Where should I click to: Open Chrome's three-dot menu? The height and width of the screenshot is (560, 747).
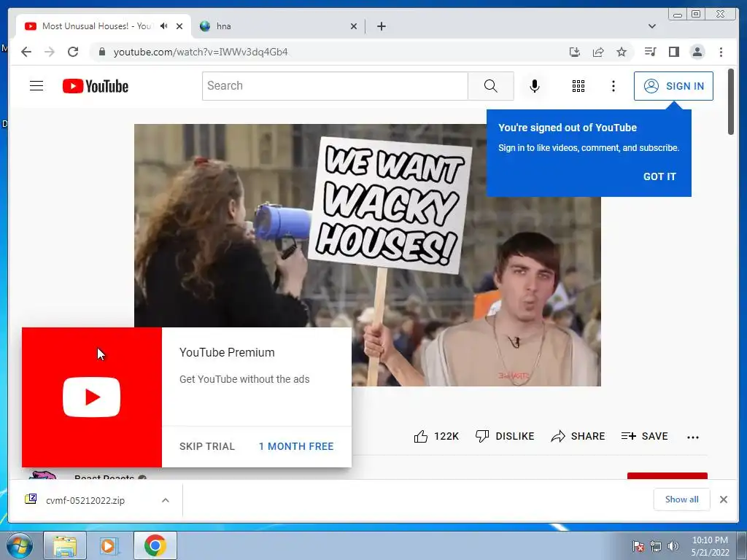[x=721, y=52]
